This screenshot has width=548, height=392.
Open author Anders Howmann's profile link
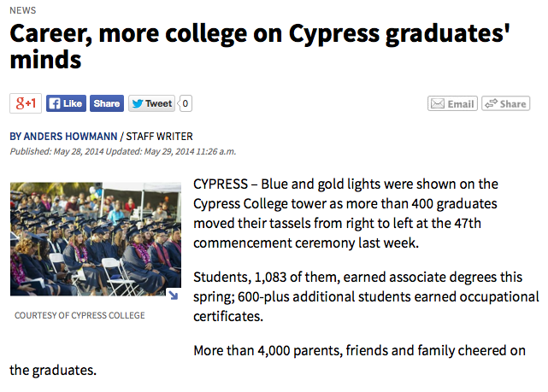[x=63, y=136]
